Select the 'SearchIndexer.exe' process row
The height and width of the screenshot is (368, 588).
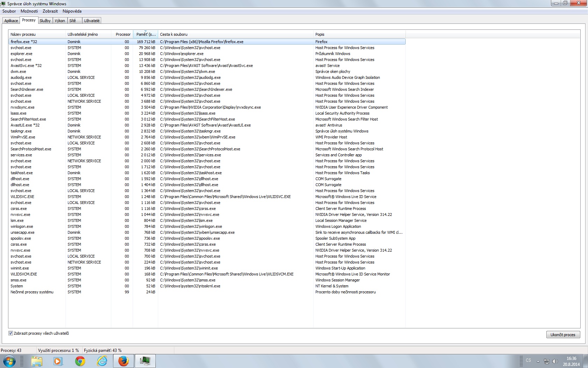coord(207,89)
